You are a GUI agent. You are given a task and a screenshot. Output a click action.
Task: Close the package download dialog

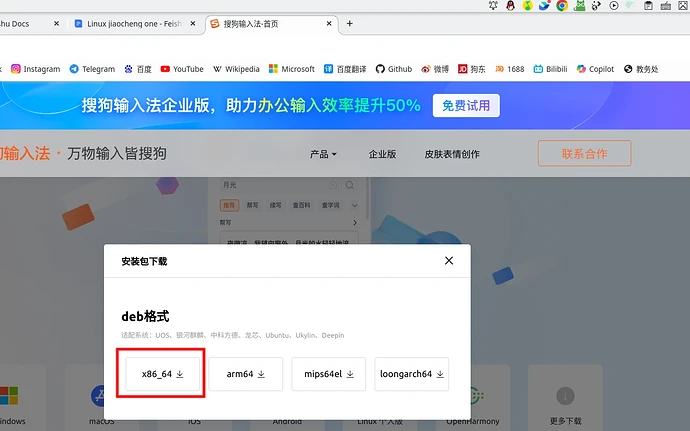[x=449, y=261]
